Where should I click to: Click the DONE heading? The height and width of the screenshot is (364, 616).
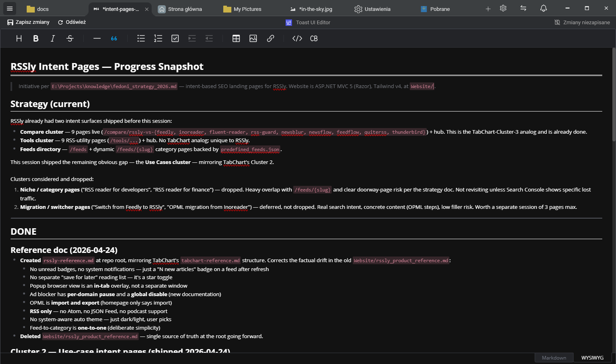[23, 231]
